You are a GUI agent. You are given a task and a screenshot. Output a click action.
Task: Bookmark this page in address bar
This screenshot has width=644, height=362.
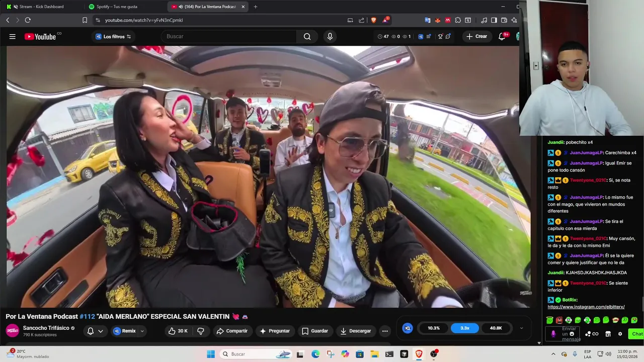tap(85, 20)
